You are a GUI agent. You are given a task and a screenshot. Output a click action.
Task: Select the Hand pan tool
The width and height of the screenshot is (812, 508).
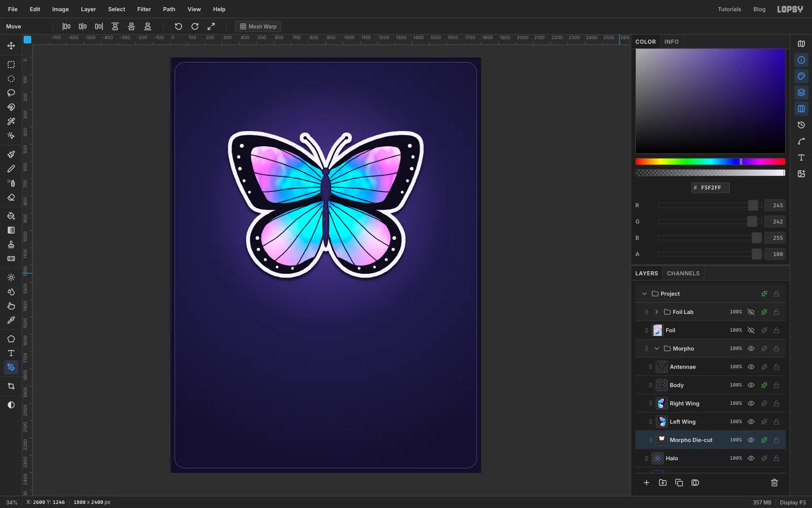point(11,306)
